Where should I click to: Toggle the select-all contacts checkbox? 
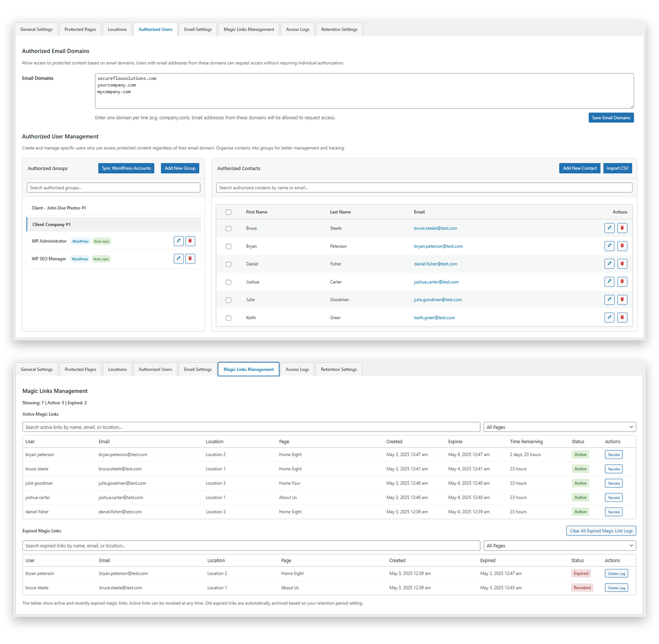pyautogui.click(x=229, y=212)
